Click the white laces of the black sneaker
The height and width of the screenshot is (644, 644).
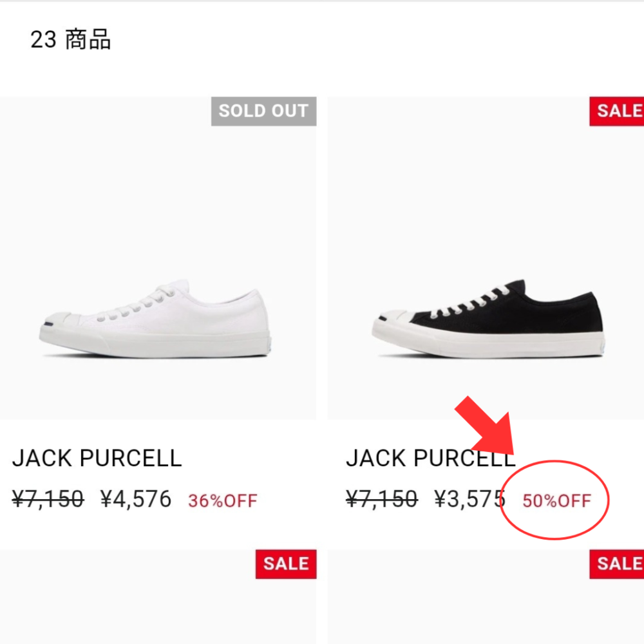point(465,304)
